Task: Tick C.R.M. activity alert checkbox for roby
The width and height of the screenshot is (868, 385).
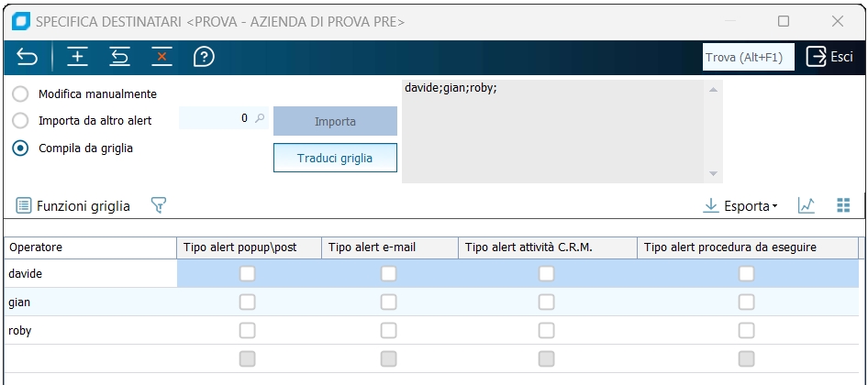Action: [547, 330]
